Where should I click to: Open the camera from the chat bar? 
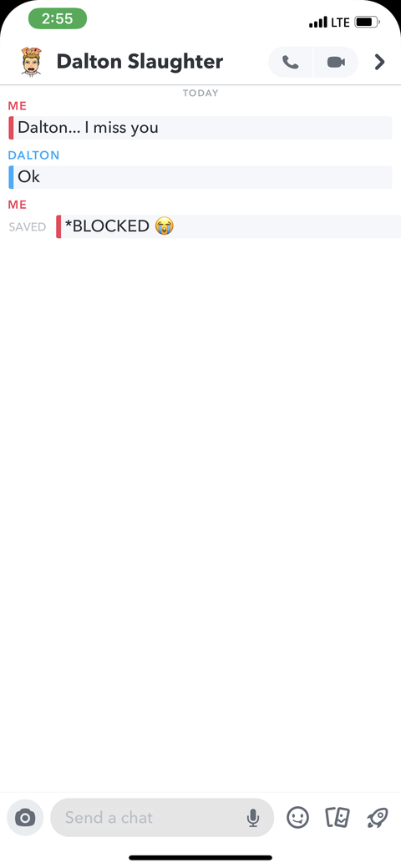coord(25,818)
